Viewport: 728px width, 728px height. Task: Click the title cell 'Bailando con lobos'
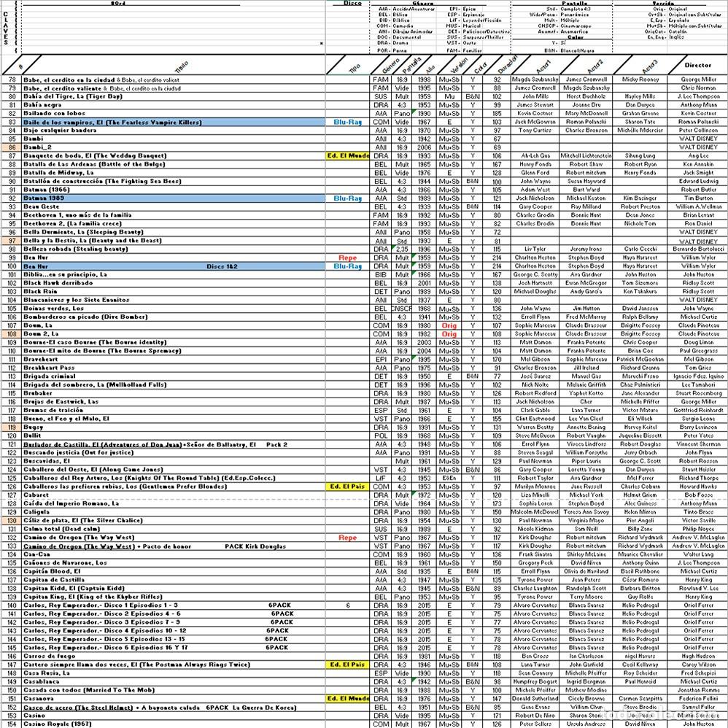(x=54, y=113)
